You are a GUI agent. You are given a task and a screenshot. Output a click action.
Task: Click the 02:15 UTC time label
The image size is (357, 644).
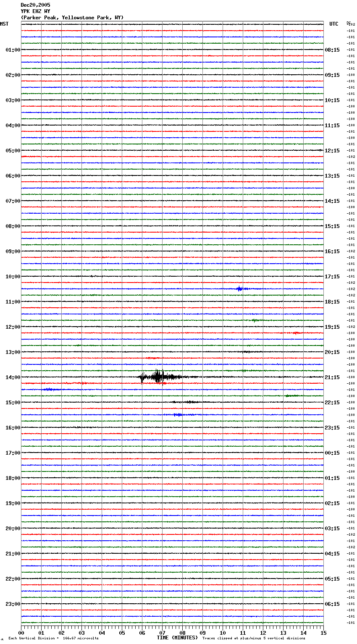click(332, 503)
